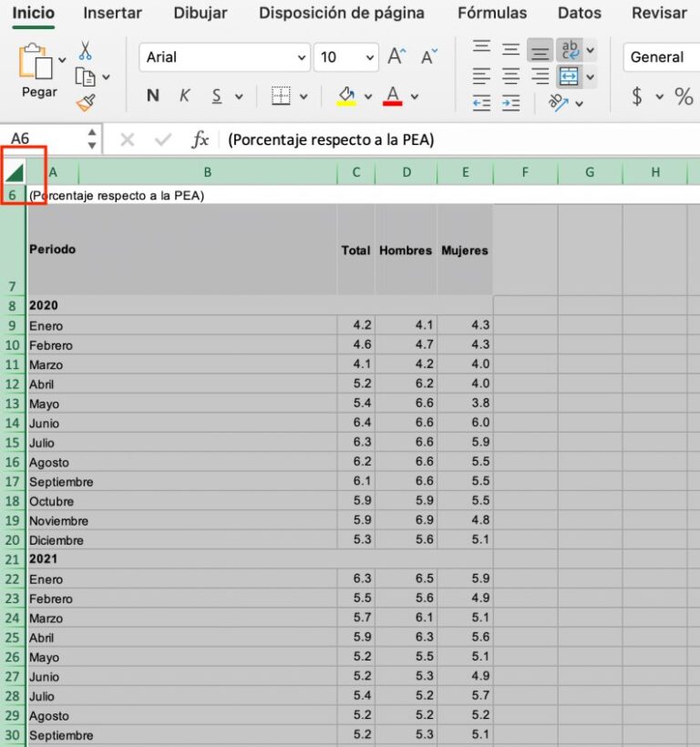Screen dimensions: 700x747
Task: Click the increase indent icon
Action: (x=511, y=103)
